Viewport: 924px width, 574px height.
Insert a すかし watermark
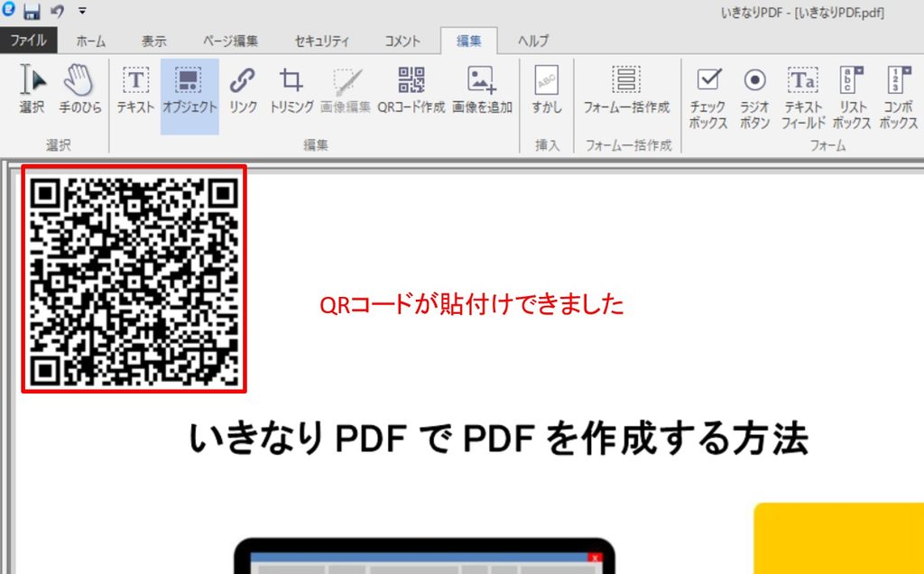pyautogui.click(x=547, y=90)
